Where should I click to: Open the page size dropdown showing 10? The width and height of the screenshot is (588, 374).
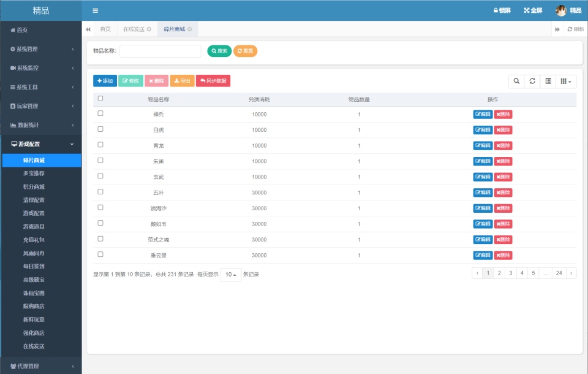tap(230, 275)
